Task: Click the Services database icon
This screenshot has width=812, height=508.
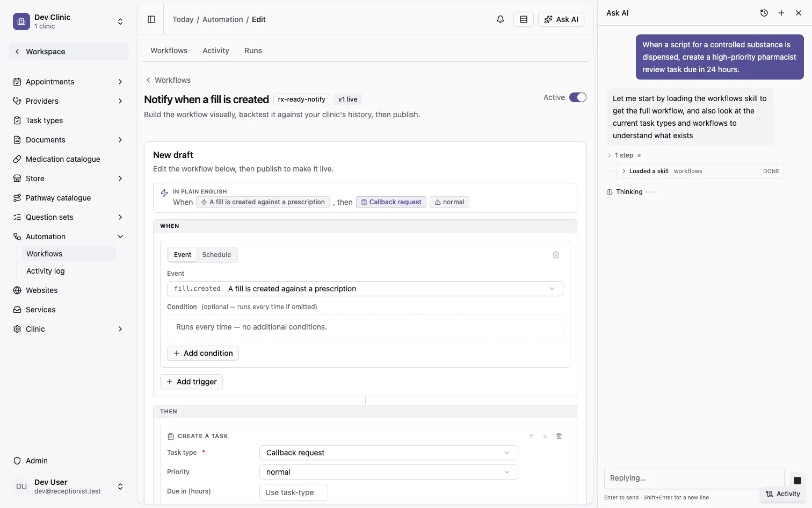Action: tap(17, 310)
